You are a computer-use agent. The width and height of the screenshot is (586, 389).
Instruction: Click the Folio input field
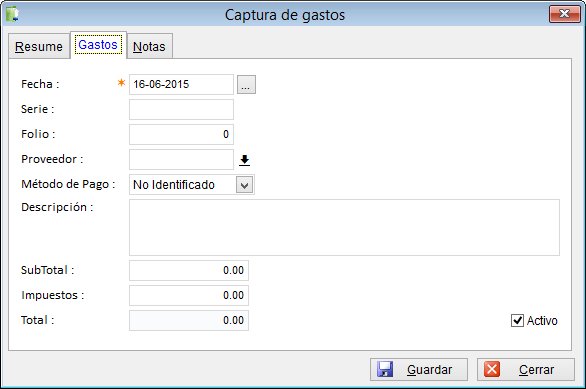(x=181, y=135)
